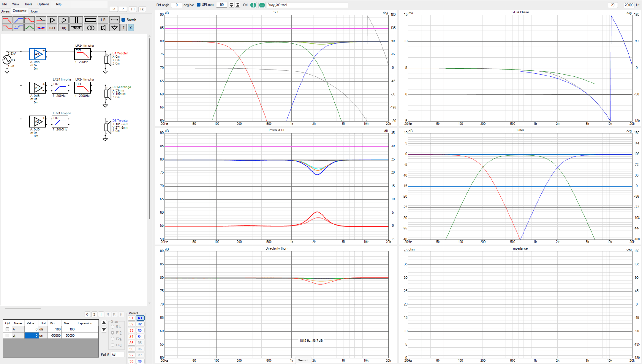642x364 pixels.
Task: Select the E12 snap radio button
Action: (113, 333)
